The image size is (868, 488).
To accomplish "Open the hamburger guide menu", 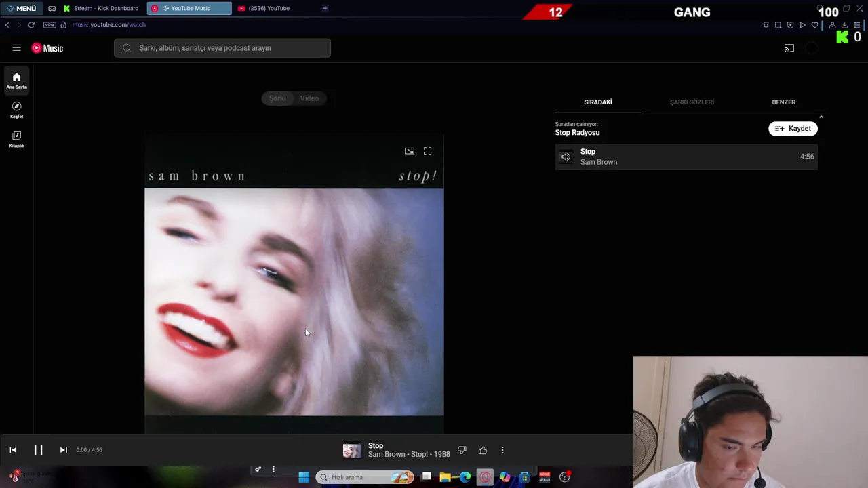I will point(16,48).
